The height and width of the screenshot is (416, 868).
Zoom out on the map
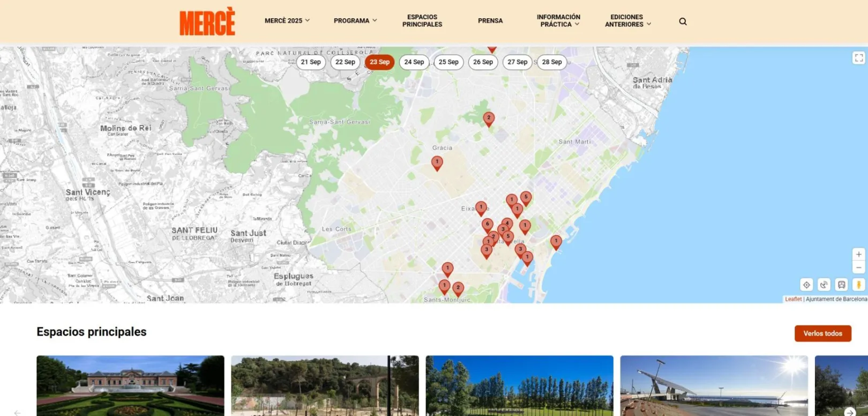[x=858, y=267]
